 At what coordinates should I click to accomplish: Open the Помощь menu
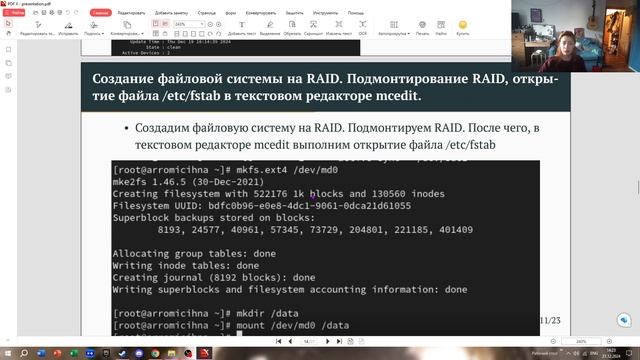[x=356, y=13]
